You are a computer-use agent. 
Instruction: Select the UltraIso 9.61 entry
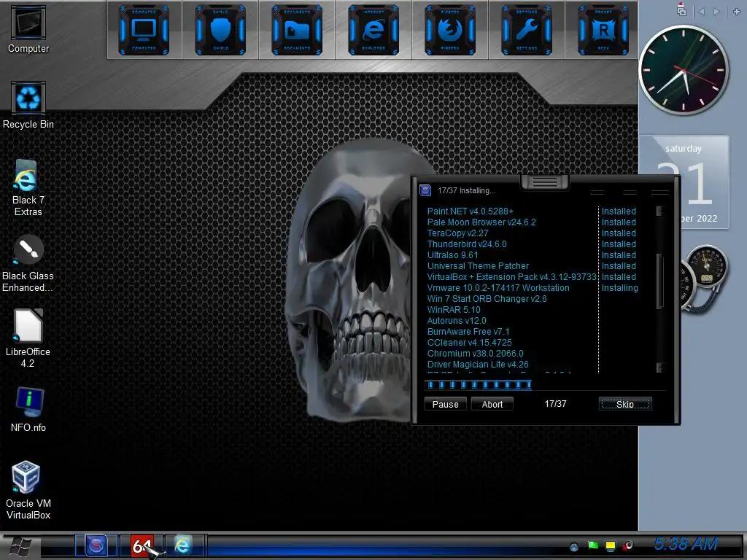(452, 254)
